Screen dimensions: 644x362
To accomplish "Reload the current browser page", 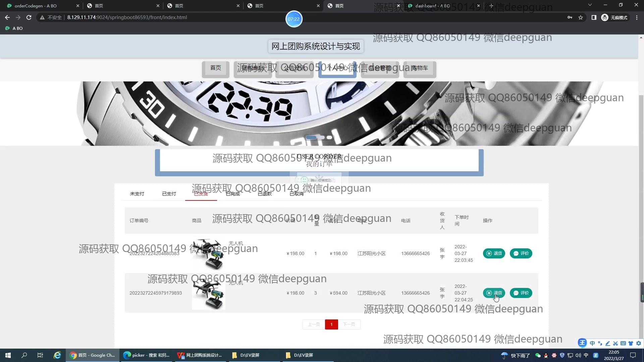I will [x=29, y=17].
